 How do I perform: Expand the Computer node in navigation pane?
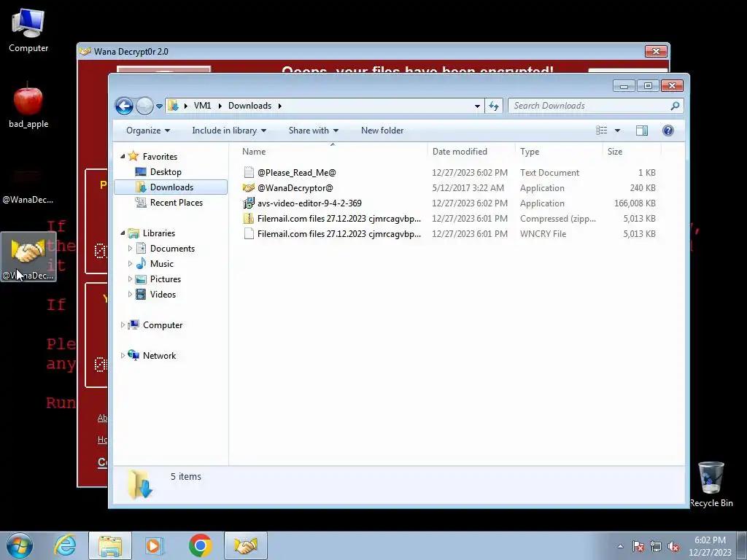(123, 324)
